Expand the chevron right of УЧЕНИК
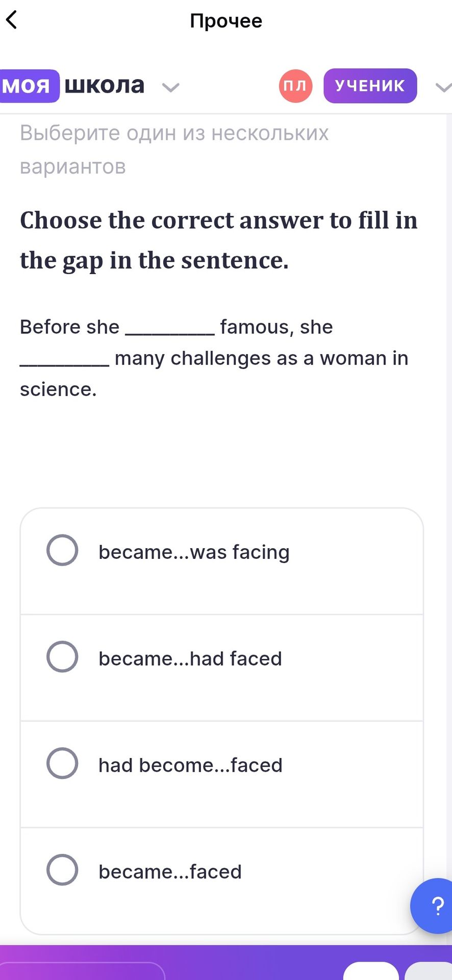This screenshot has height=980, width=452. coord(443,87)
